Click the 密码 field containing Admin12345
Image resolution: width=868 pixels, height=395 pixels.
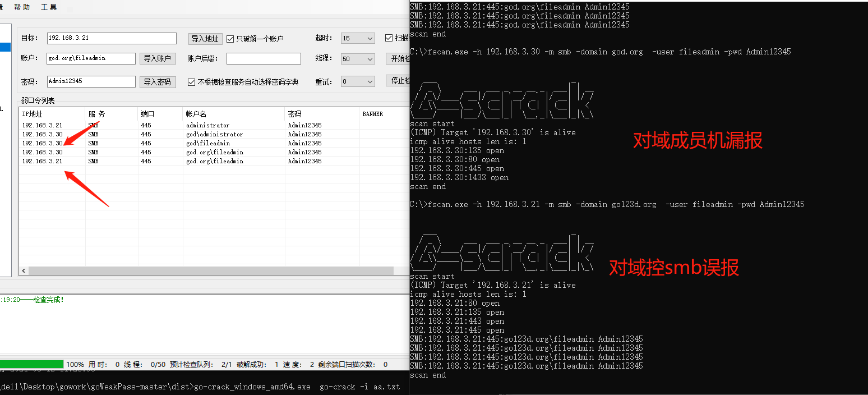tap(91, 81)
